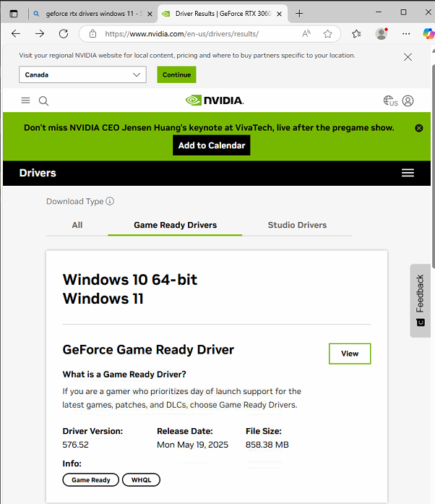Viewport: 435px width, 504px height.
Task: Click release date Mon May 19, 2025
Action: pyautogui.click(x=192, y=445)
